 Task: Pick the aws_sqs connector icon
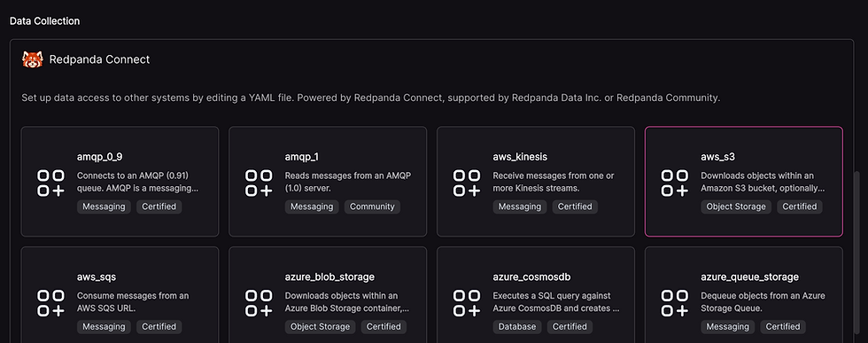point(51,303)
